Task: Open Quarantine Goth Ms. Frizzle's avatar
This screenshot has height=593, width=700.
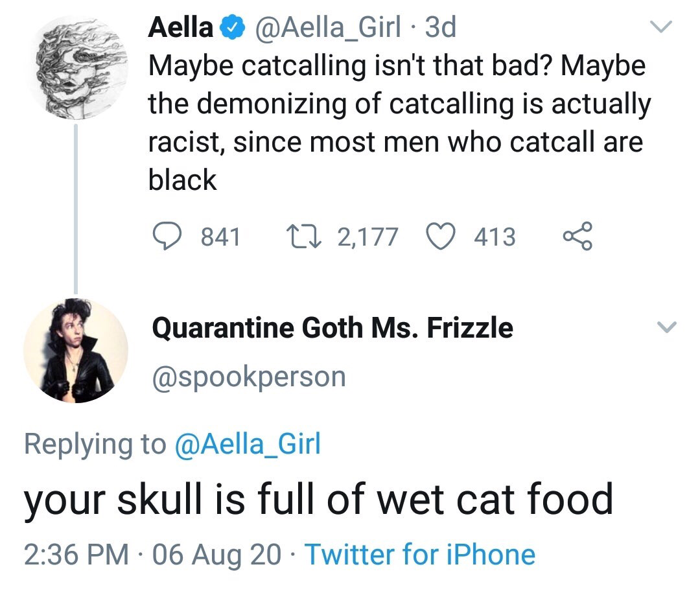Action: (x=76, y=351)
